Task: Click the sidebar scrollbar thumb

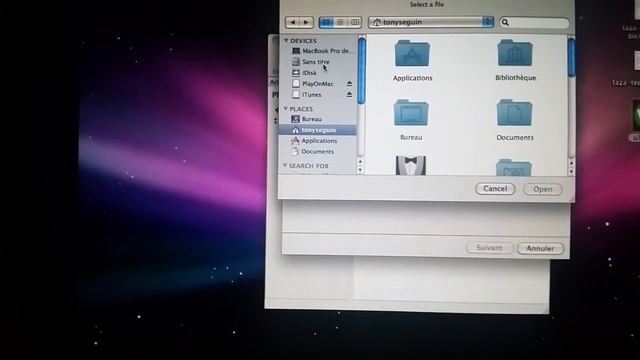Action: [x=361, y=71]
